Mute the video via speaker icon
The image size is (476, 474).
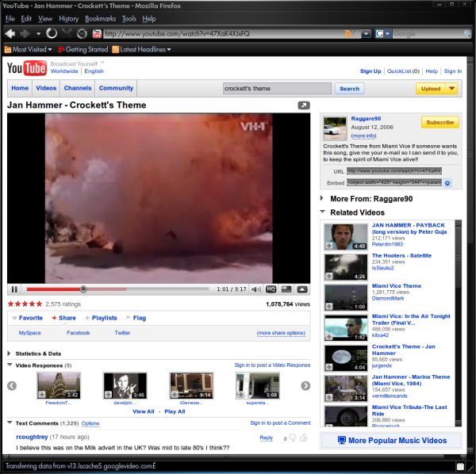point(256,289)
